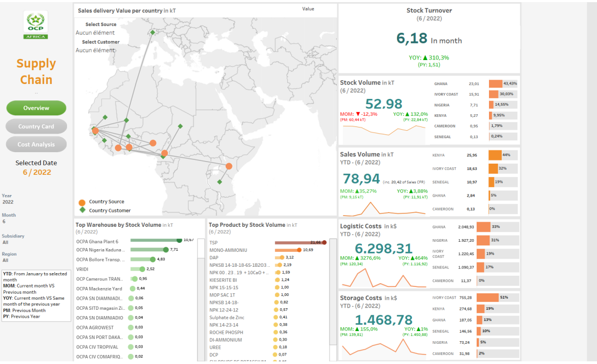Screen dimensions: 597x364
Task: Click the Stock Turnover value 6,18
Action: tap(412, 38)
